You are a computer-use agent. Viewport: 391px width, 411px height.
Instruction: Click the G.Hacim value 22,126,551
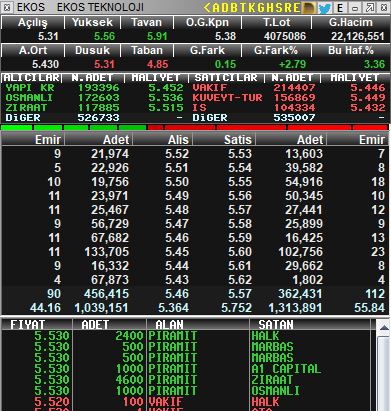[358, 36]
